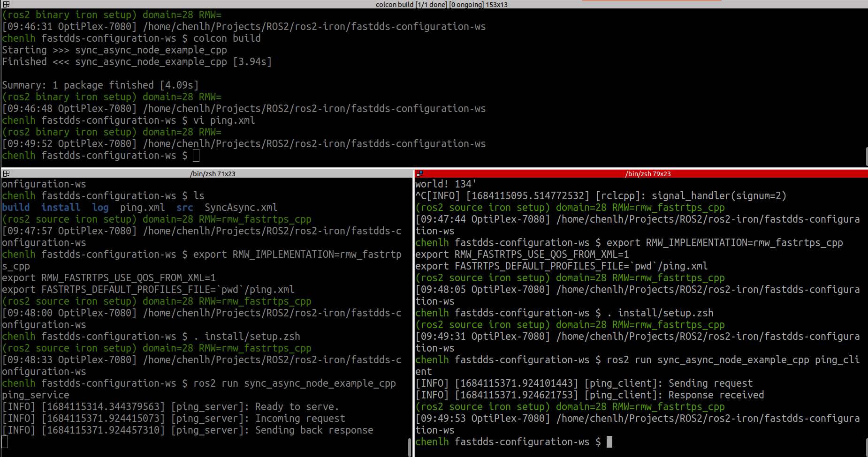The height and width of the screenshot is (457, 868).
Task: Click '[ping_client]: Response received' log line
Action: tap(589, 395)
